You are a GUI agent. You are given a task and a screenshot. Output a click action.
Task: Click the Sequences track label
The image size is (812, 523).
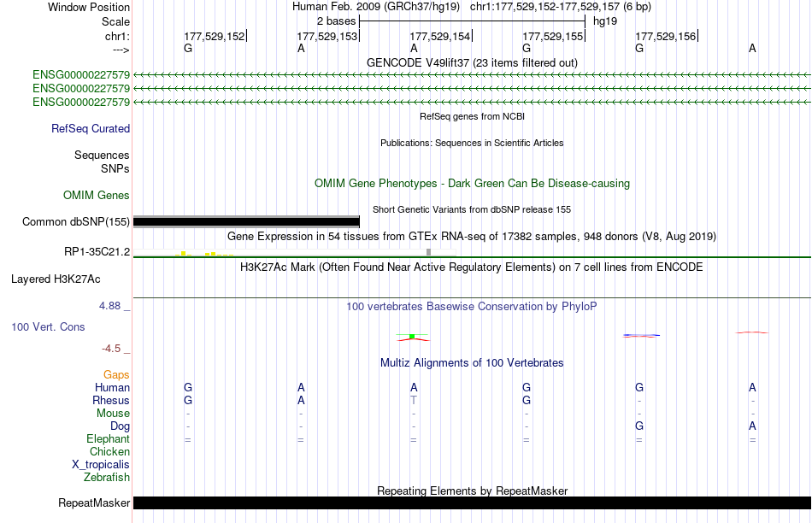coord(102,155)
